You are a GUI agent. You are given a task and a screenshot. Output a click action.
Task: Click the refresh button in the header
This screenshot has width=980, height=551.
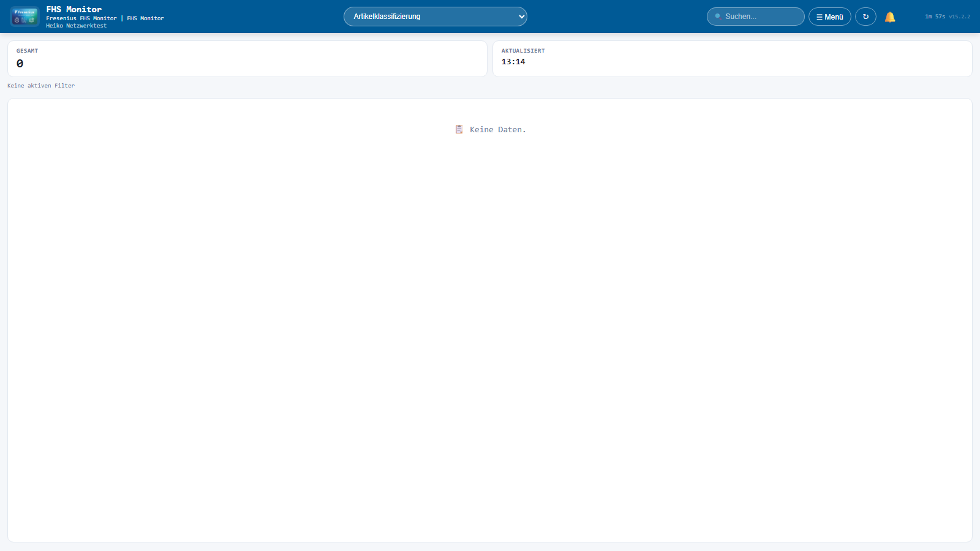point(865,17)
